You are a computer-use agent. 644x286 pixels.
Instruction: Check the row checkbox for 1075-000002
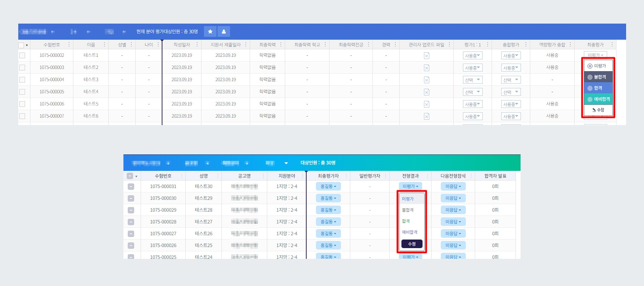click(x=22, y=55)
